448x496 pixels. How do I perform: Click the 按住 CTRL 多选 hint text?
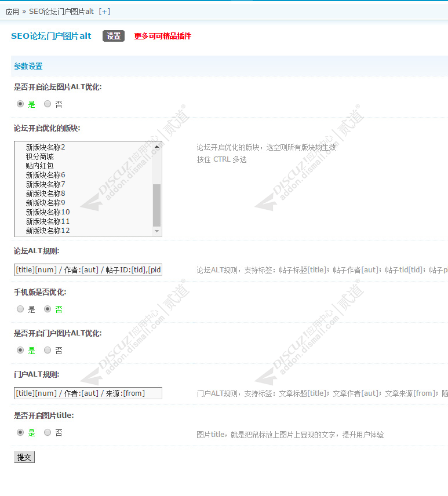pyautogui.click(x=221, y=159)
